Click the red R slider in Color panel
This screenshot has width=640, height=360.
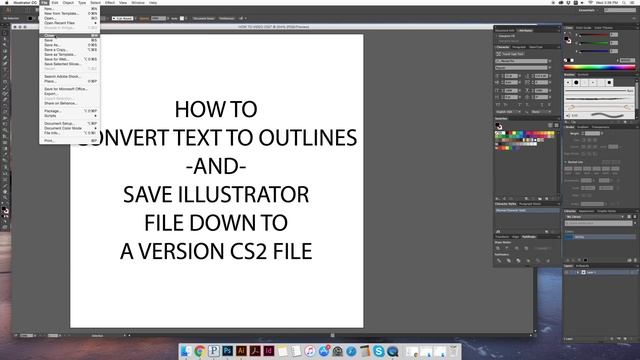pyautogui.click(x=594, y=36)
